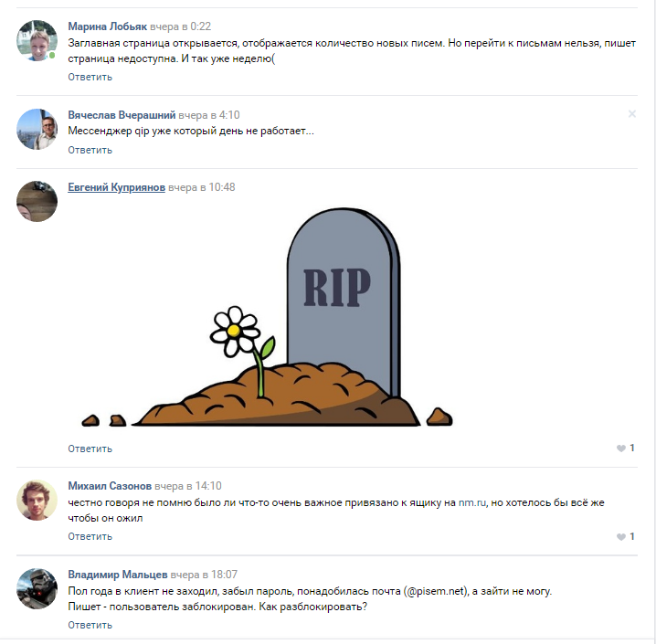Open Евгений Куприянов's avatar picture
The image size is (656, 644).
point(37,202)
